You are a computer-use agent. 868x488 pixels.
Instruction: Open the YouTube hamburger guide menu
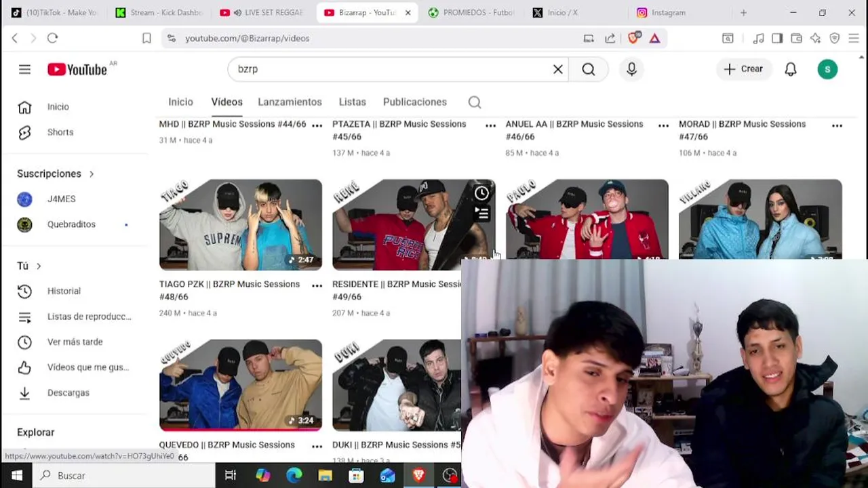(24, 69)
